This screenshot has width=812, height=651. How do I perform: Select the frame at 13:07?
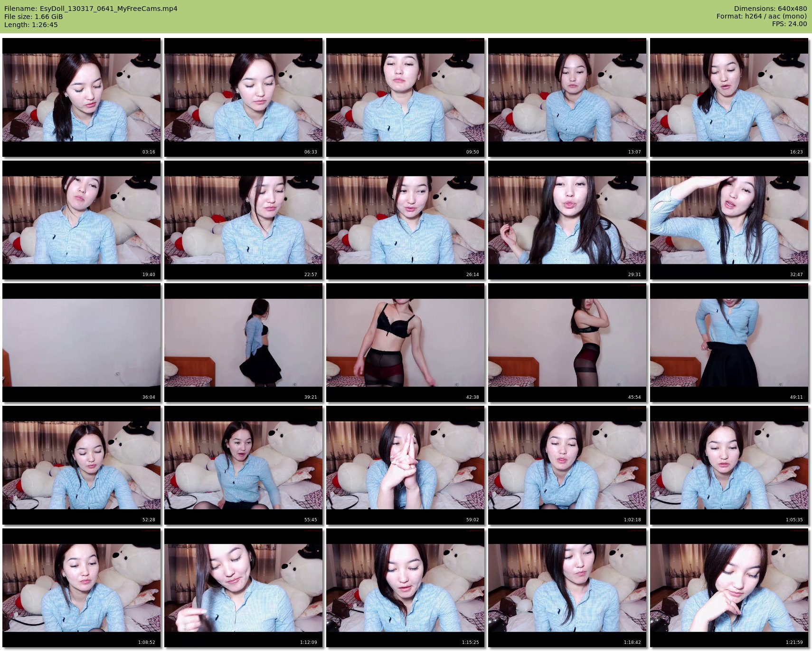click(x=567, y=97)
